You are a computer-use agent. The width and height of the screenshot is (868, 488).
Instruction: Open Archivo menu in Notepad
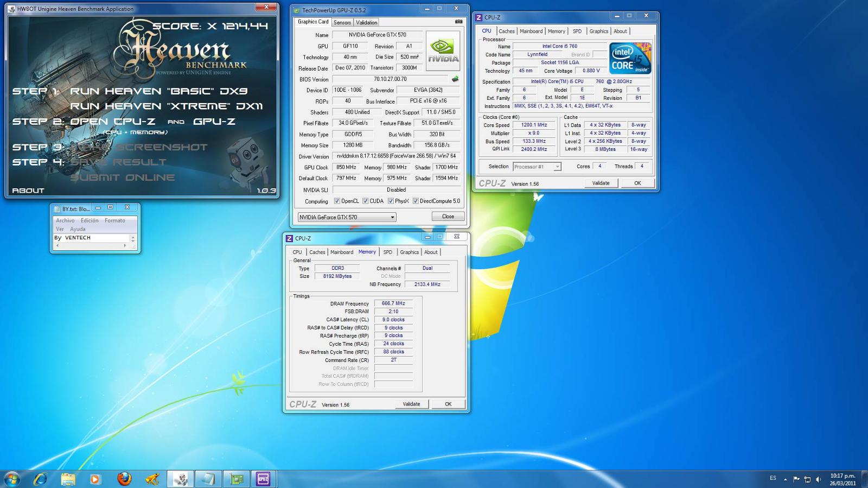(x=65, y=220)
